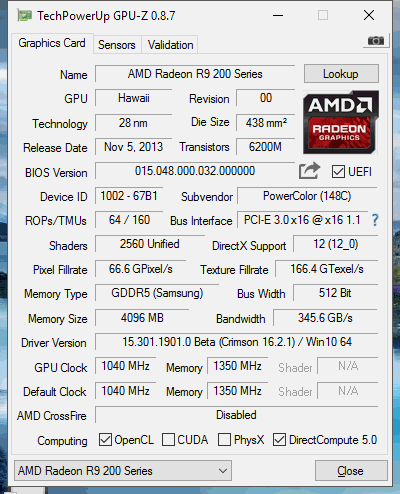Open the Bus Interface question mark help
This screenshot has width=400, height=494.
coord(375,220)
